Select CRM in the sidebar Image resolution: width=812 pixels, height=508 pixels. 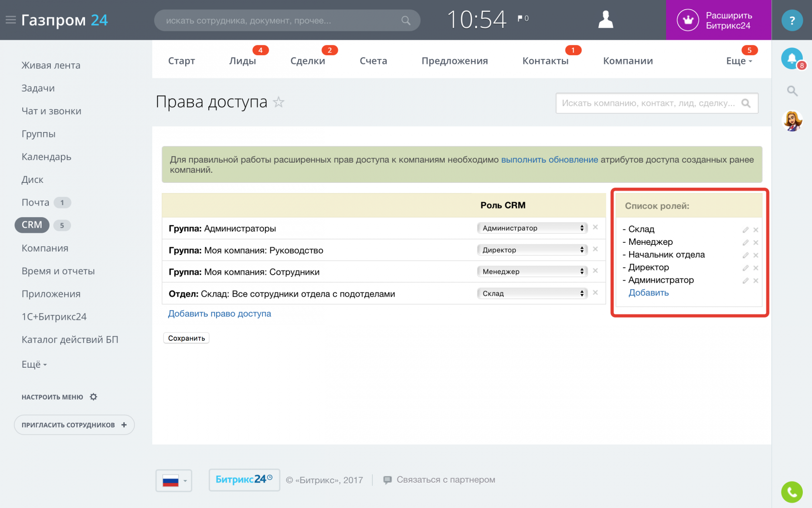pyautogui.click(x=32, y=225)
